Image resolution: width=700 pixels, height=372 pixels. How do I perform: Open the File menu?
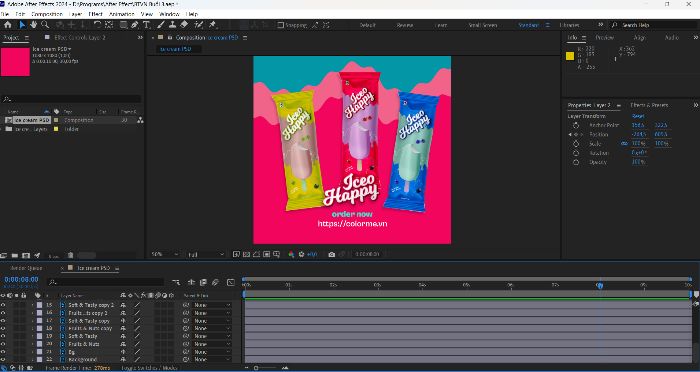[x=5, y=14]
